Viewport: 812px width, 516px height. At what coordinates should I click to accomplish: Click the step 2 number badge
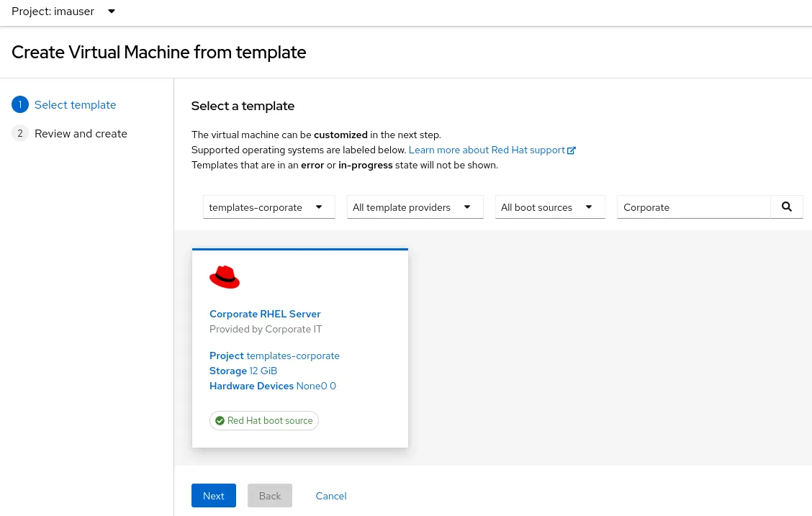click(x=20, y=134)
